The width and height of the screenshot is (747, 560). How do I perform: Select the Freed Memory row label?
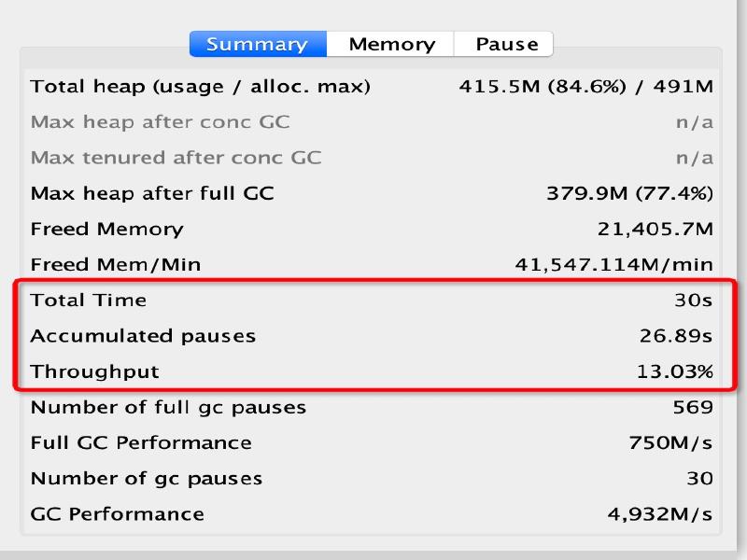[x=106, y=229]
